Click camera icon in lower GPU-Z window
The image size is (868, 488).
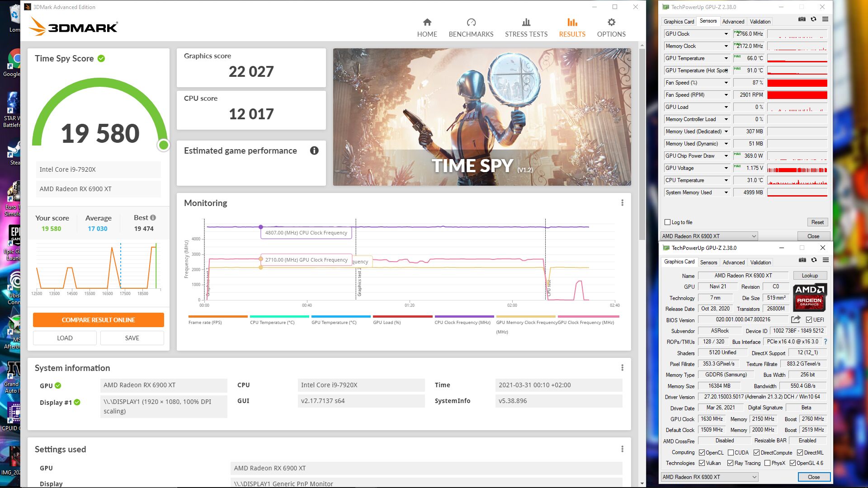tap(802, 260)
